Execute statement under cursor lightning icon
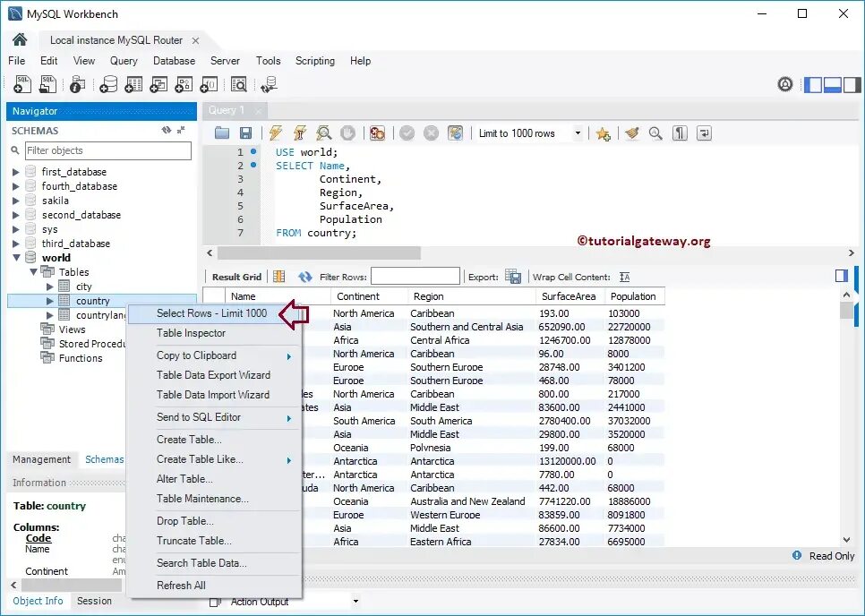 point(300,133)
